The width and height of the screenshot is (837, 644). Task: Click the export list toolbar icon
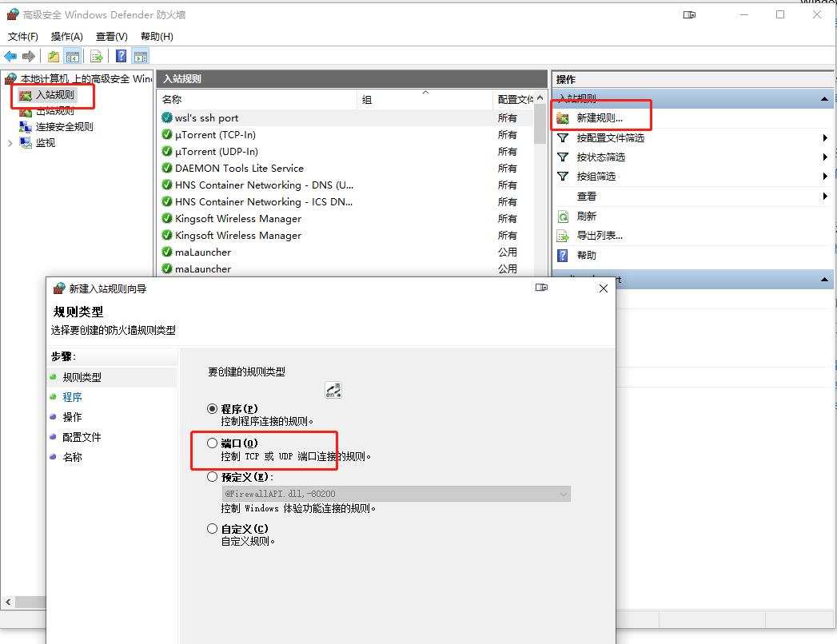tap(96, 56)
